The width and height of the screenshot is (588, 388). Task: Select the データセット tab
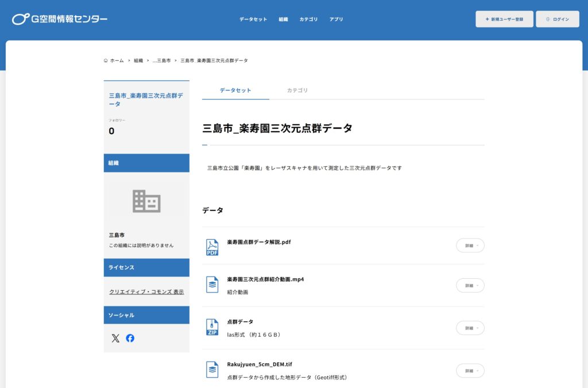tap(235, 90)
